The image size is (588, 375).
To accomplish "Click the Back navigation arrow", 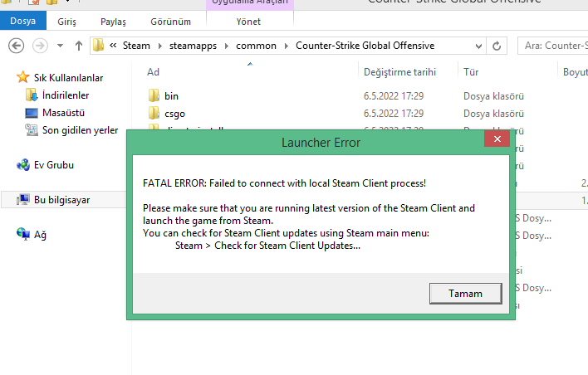I will (16, 46).
